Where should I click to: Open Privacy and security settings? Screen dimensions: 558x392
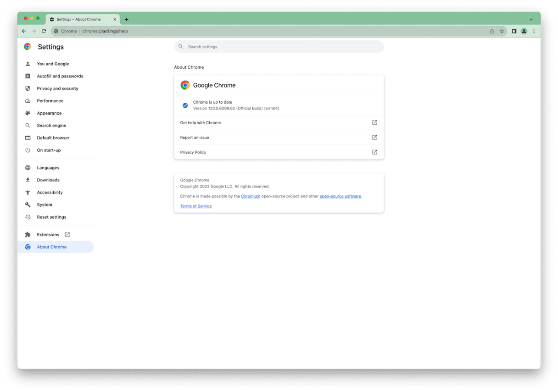(x=57, y=88)
